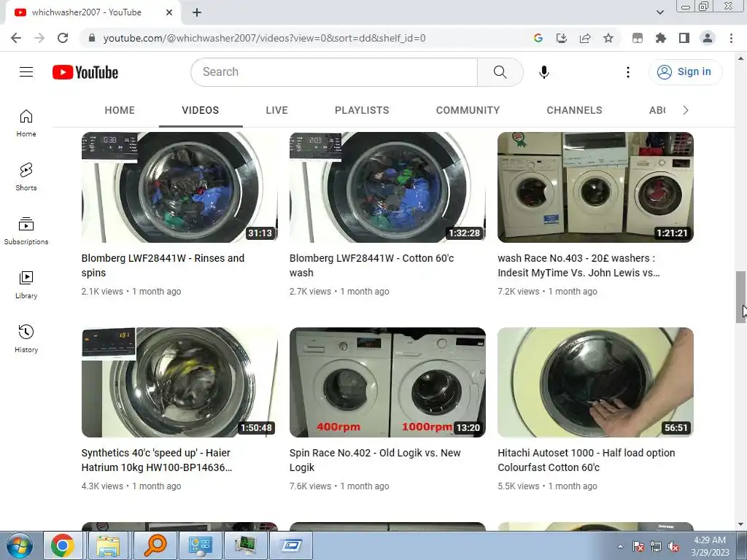Select the VIDEOS channel tab
The image size is (747, 560).
pos(201,111)
